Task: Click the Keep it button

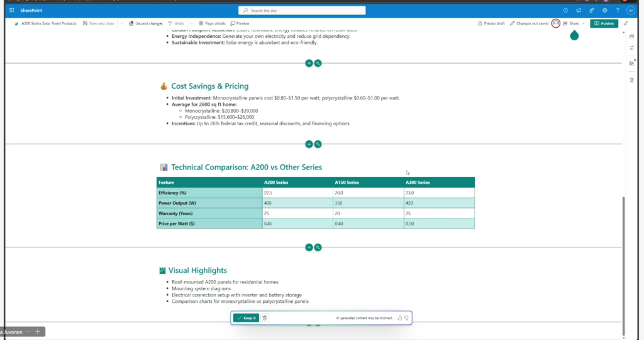Action: click(246, 318)
